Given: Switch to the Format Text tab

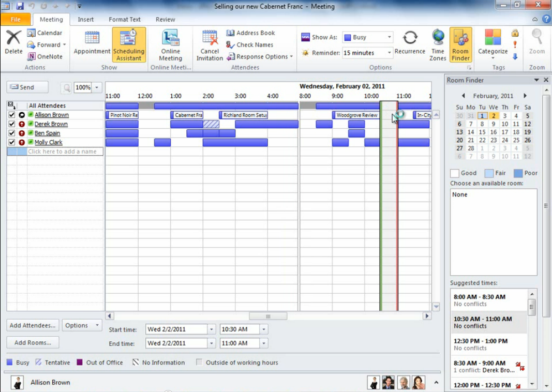Looking at the screenshot, I should (125, 19).
